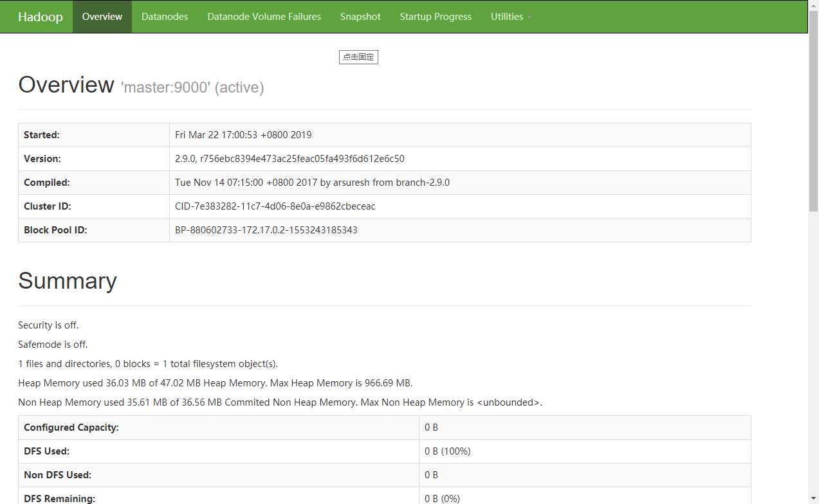Click the Hadoop brand link

(40, 17)
